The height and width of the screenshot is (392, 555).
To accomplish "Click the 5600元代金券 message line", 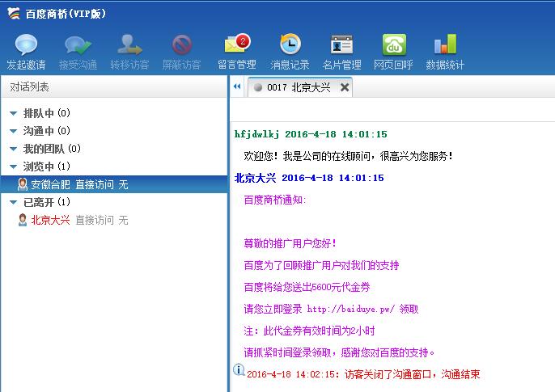I will 307,287.
